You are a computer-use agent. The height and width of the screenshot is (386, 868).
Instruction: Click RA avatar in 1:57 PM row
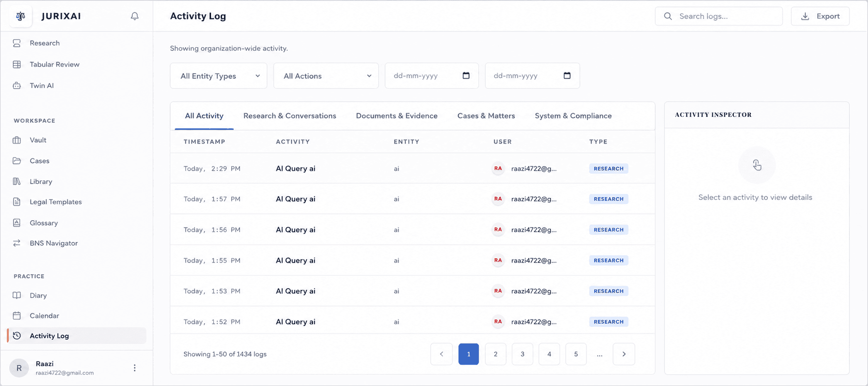498,199
